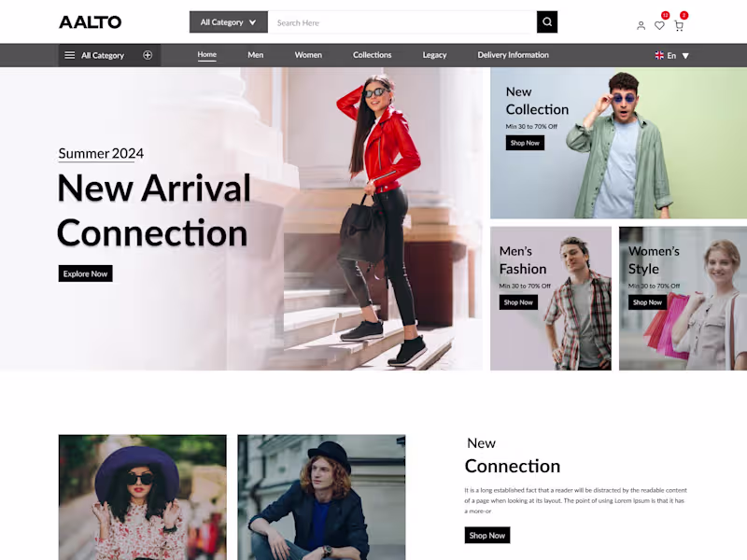Open the Delivery Information page link
Image resolution: width=747 pixels, height=560 pixels.
513,55
